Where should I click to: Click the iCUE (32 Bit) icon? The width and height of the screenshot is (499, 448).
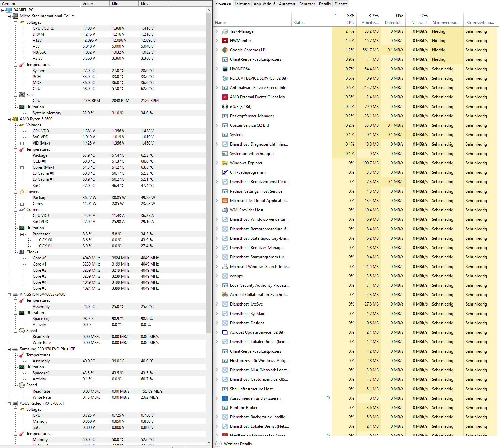pos(225,107)
